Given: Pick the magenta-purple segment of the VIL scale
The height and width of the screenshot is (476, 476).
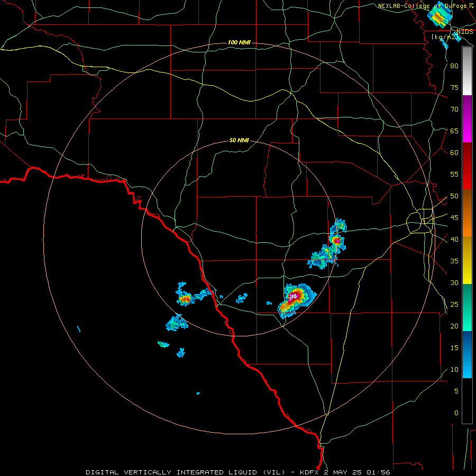Looking at the screenshot, I should [x=467, y=118].
